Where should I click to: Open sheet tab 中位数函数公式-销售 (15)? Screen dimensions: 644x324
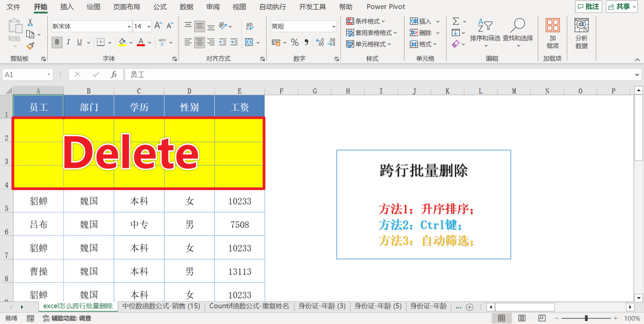[161, 306]
